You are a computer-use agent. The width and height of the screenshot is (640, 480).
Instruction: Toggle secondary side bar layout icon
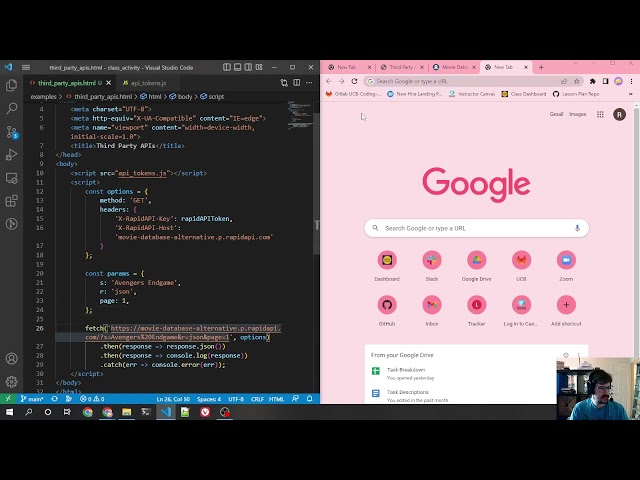tap(248, 67)
